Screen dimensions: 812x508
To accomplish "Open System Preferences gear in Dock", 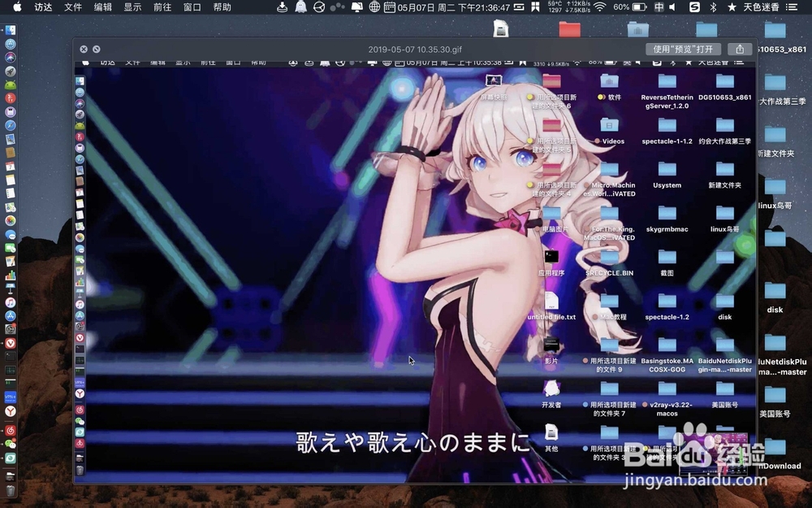I will pyautogui.click(x=10, y=329).
